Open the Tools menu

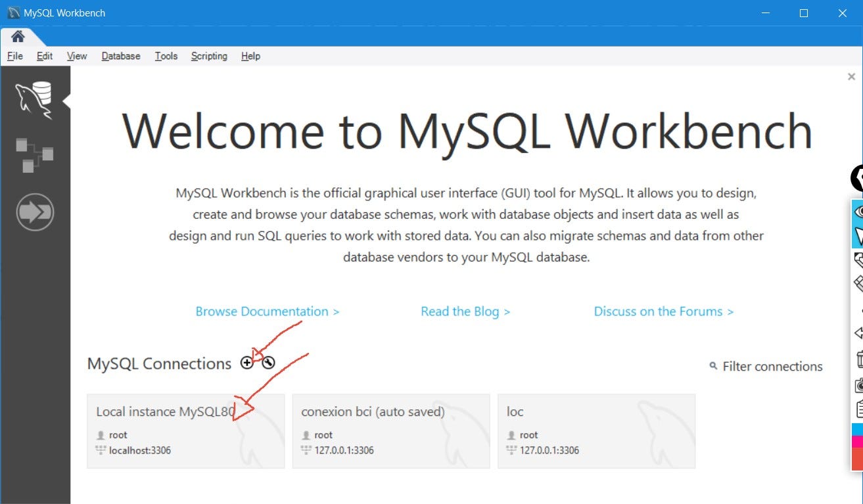coord(166,56)
